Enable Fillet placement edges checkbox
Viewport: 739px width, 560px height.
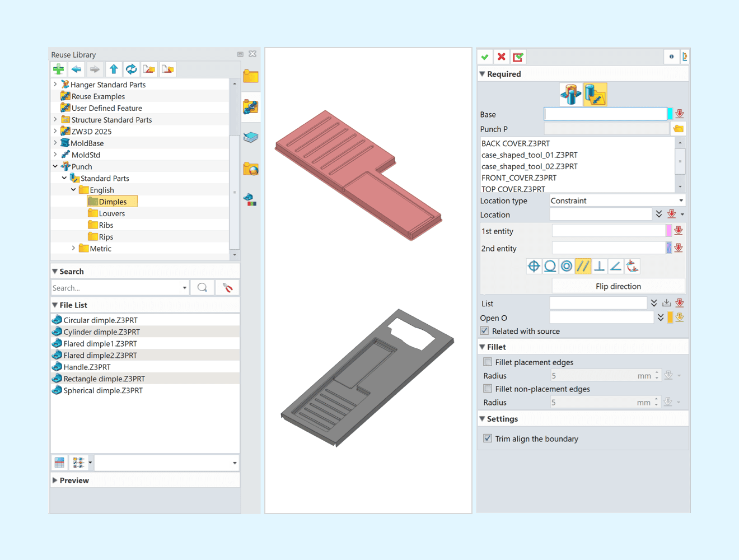pos(488,362)
